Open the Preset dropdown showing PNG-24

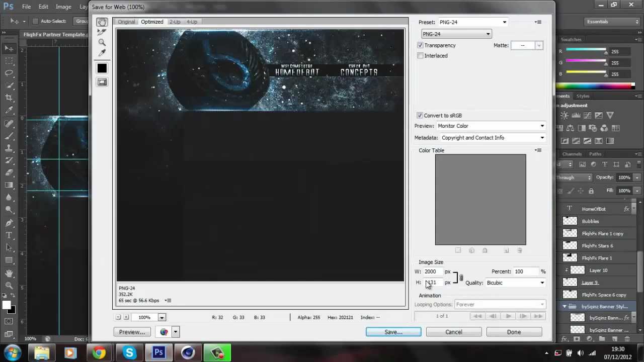pos(472,22)
